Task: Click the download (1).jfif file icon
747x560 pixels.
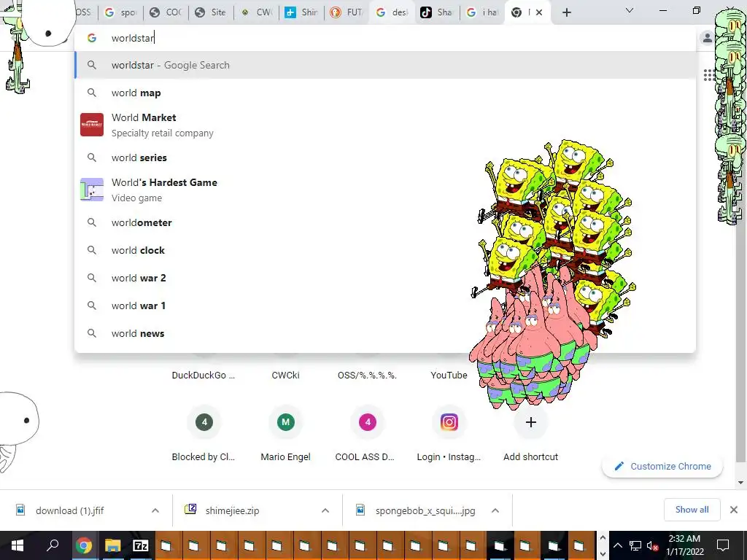Action: pos(20,510)
